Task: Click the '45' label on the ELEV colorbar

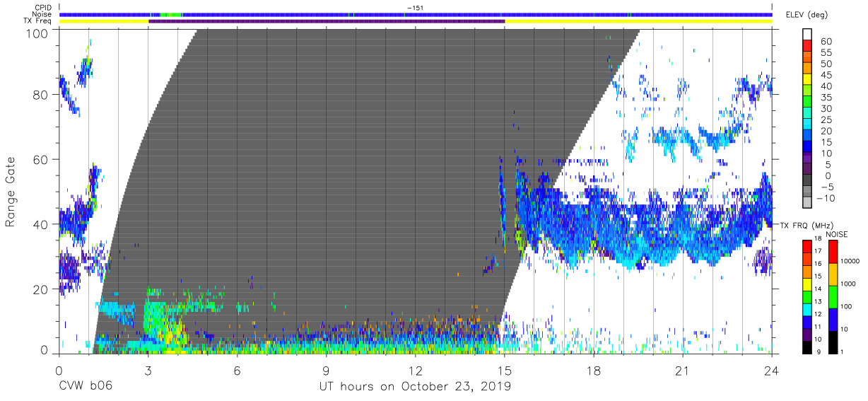Action: pyautogui.click(x=826, y=75)
